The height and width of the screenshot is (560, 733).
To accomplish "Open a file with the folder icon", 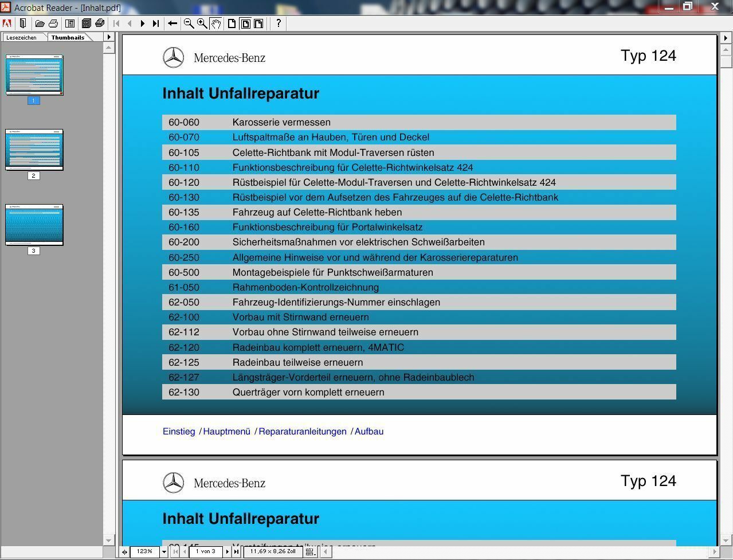I will pos(40,24).
